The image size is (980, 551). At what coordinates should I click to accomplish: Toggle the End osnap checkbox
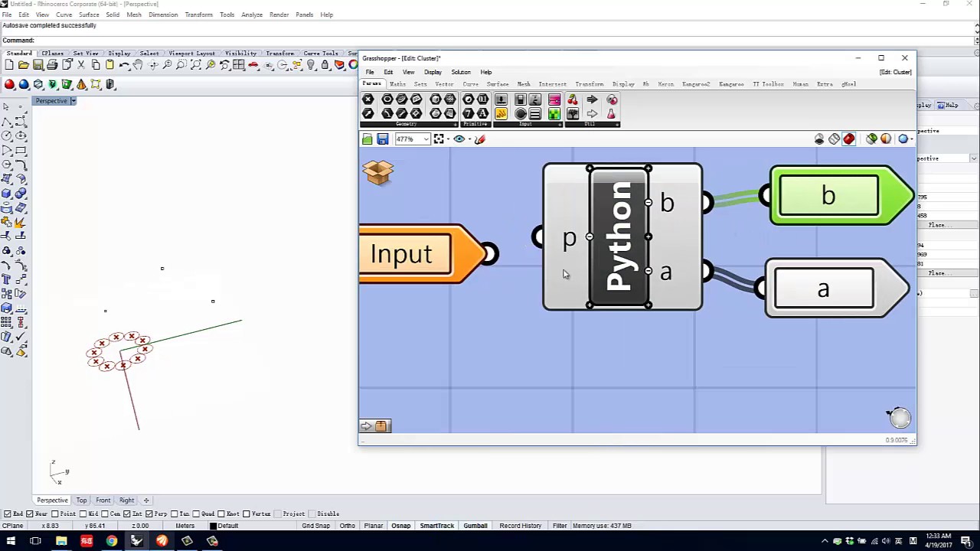click(8, 514)
